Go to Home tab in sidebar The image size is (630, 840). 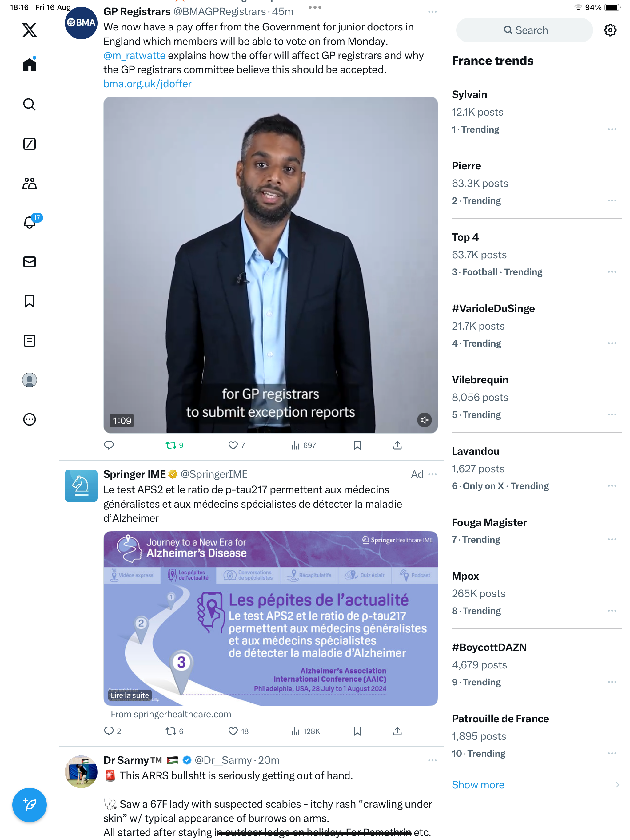(29, 65)
